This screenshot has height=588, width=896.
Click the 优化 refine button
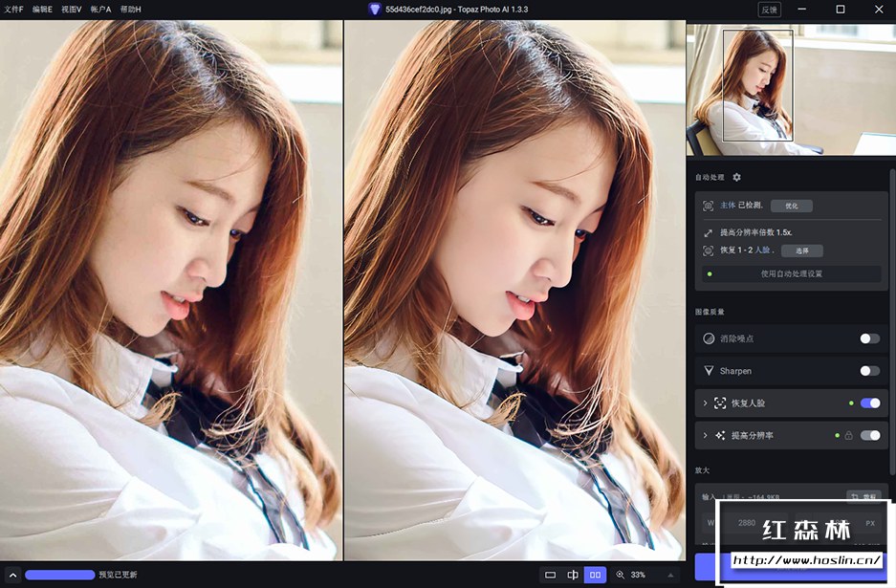792,206
